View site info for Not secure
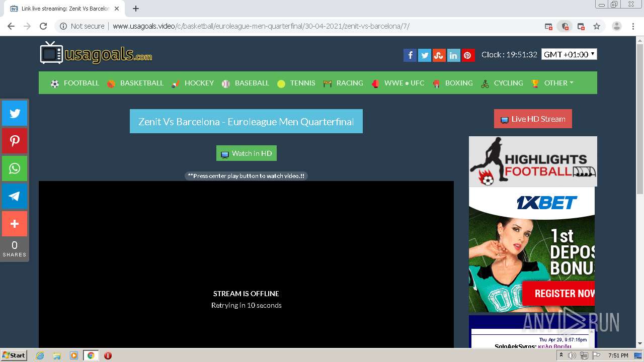Image resolution: width=644 pixels, height=362 pixels. coord(83,26)
